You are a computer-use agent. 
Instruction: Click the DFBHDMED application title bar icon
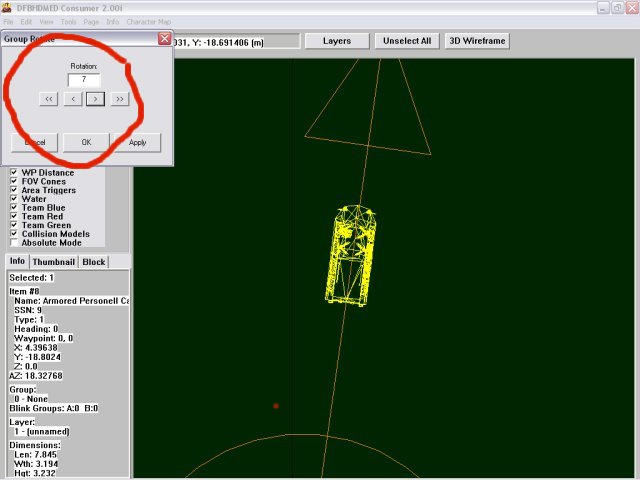9,7
